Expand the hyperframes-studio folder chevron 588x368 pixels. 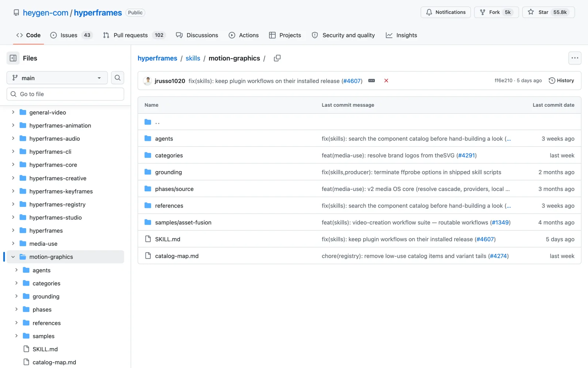point(13,217)
